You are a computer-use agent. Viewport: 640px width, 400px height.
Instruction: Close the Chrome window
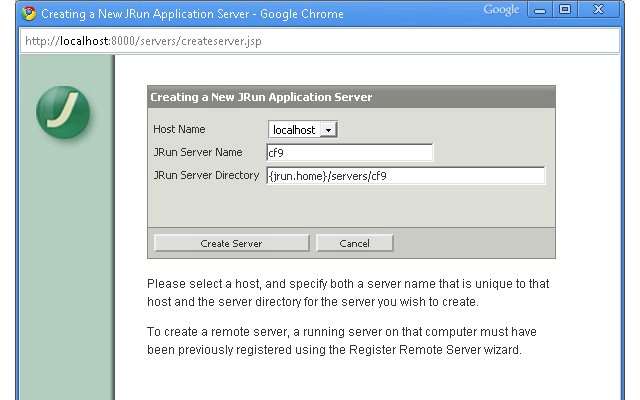tap(598, 9)
